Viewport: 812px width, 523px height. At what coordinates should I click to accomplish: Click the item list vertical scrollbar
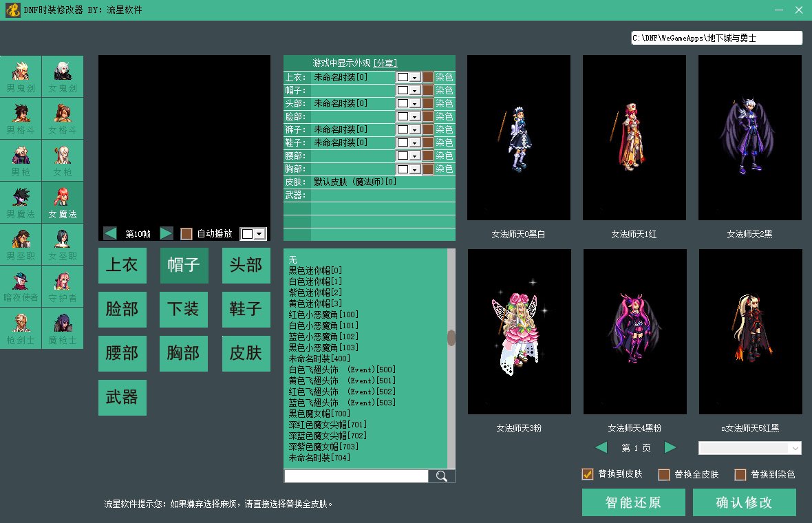pyautogui.click(x=451, y=359)
